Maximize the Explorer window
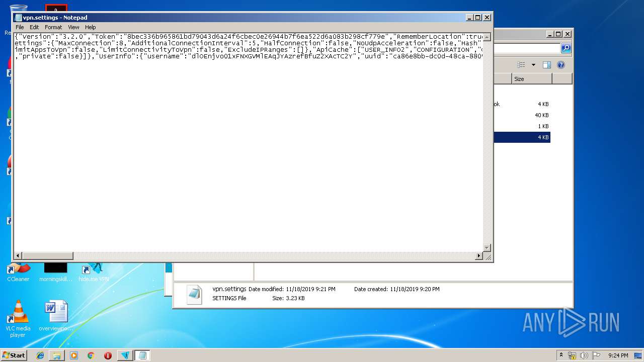The width and height of the screenshot is (644, 362). (558, 34)
